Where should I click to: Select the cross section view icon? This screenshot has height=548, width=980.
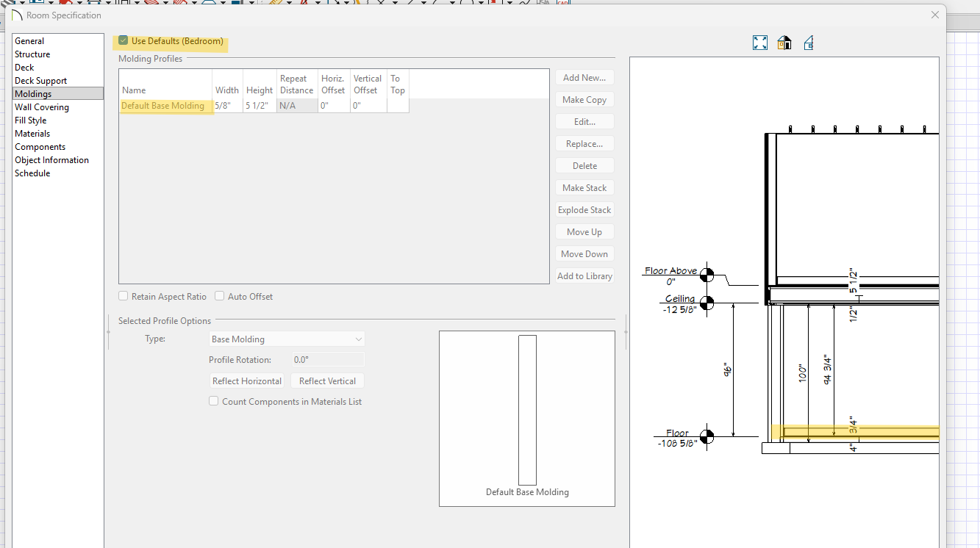(x=809, y=43)
